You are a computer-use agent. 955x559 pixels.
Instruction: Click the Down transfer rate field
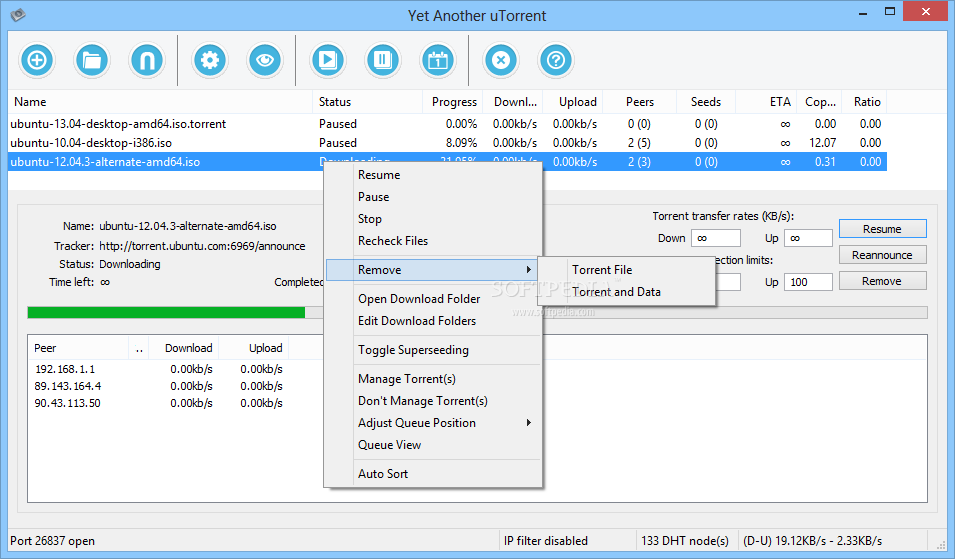pos(716,238)
